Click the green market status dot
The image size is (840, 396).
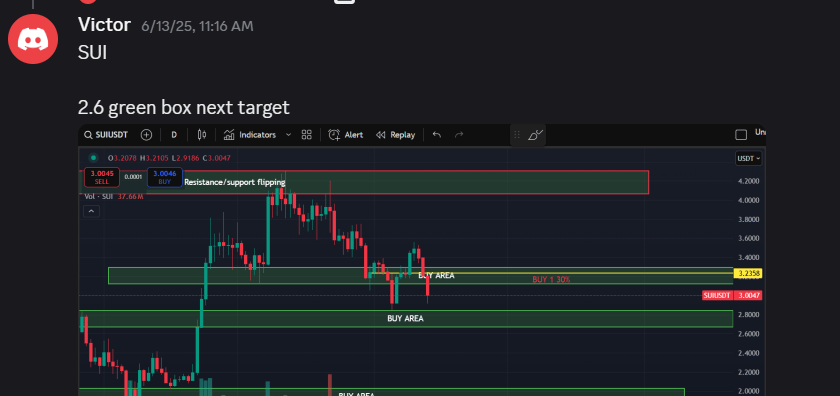coord(94,158)
